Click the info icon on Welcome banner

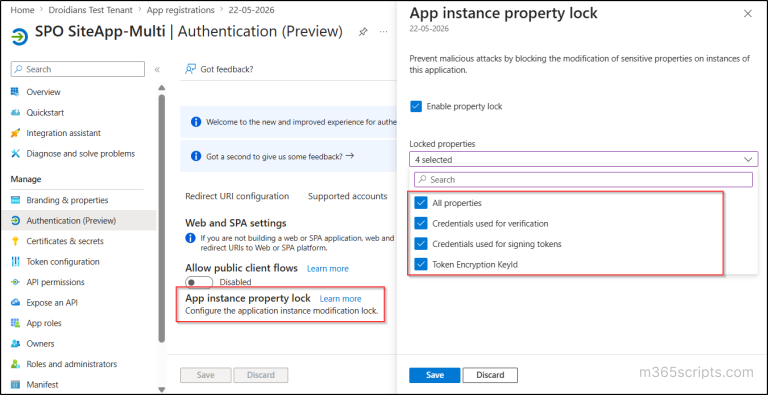(x=195, y=122)
